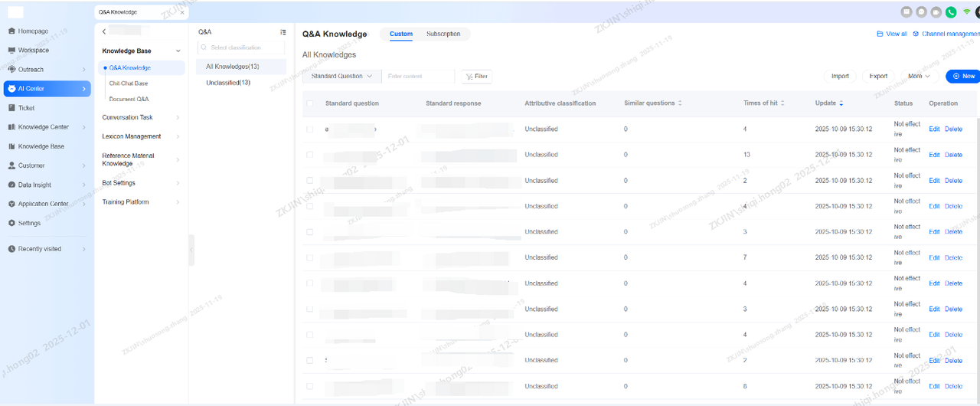The height and width of the screenshot is (406, 980).
Task: Toggle the select-all checkbox in table header
Action: pos(310,103)
